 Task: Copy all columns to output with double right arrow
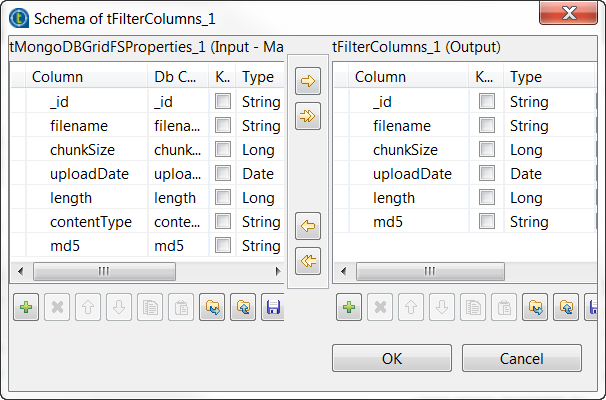click(x=308, y=116)
